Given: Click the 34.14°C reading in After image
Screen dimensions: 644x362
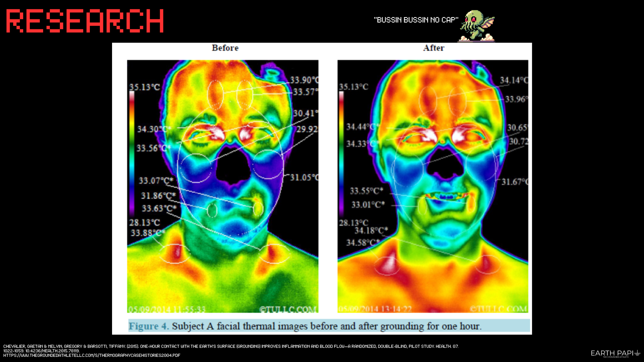Looking at the screenshot, I should (514, 80).
